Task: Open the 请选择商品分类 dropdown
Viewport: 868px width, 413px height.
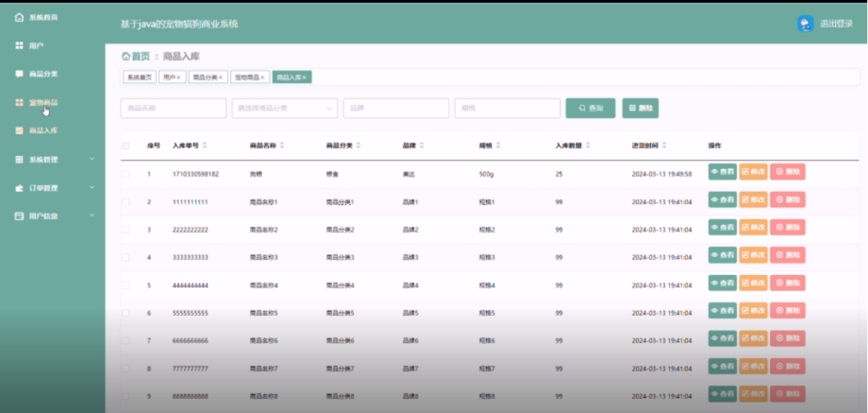Action: [x=284, y=108]
